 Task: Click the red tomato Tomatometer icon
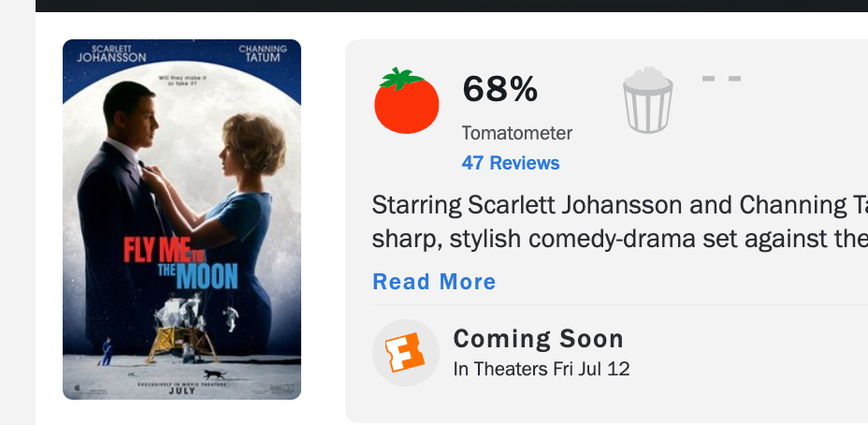pos(406,100)
